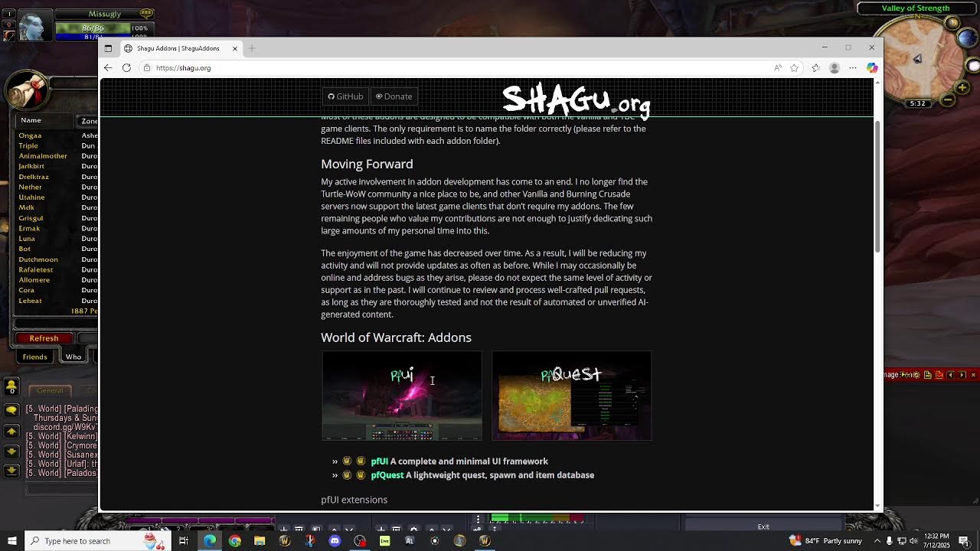980x551 pixels.
Task: Jump chat to bottom with lowest arrow
Action: click(11, 471)
